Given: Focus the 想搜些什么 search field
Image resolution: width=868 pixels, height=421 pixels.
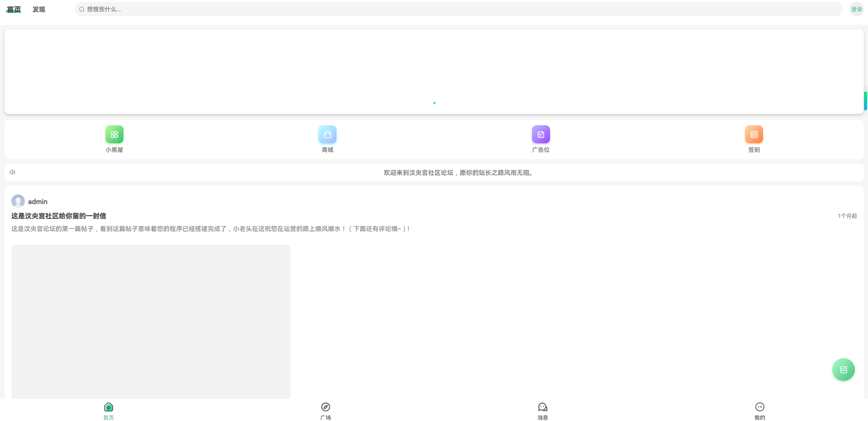Looking at the screenshot, I should coord(457,9).
